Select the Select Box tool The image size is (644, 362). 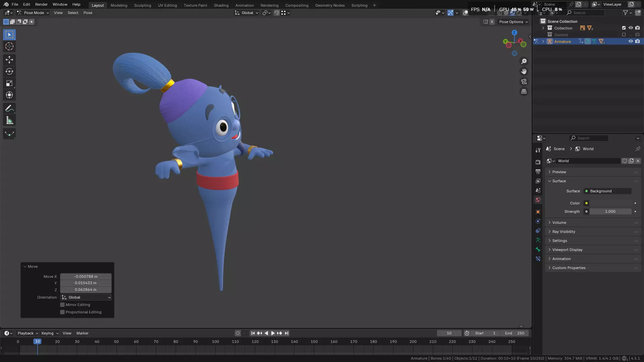click(x=9, y=35)
